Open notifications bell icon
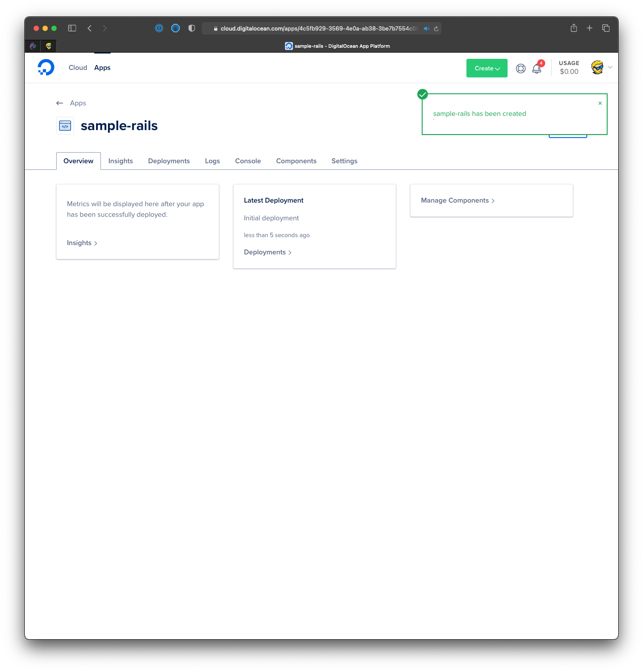Viewport: 643px width, 672px height. tap(536, 69)
